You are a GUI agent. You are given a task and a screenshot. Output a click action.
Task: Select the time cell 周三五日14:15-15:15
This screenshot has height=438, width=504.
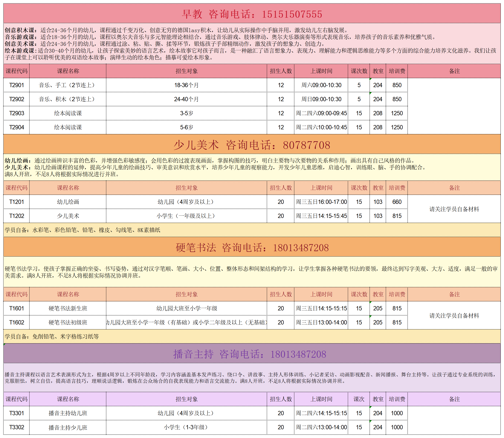click(321, 308)
